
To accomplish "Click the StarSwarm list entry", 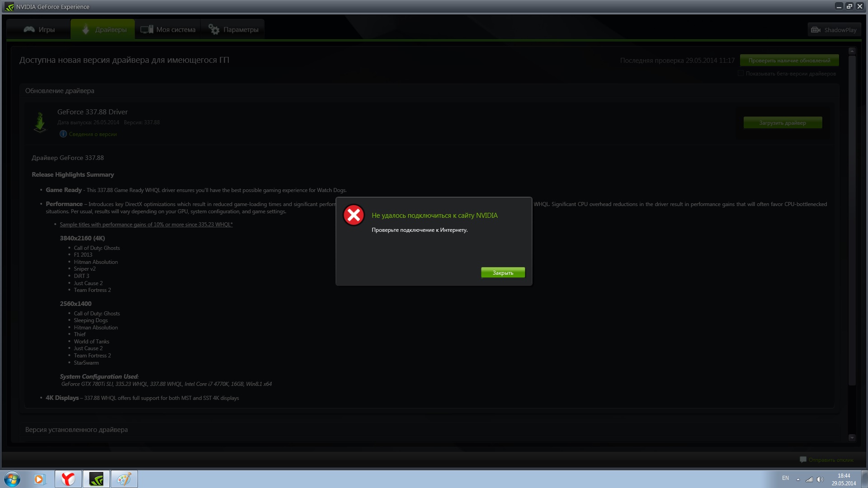I will tap(86, 363).
